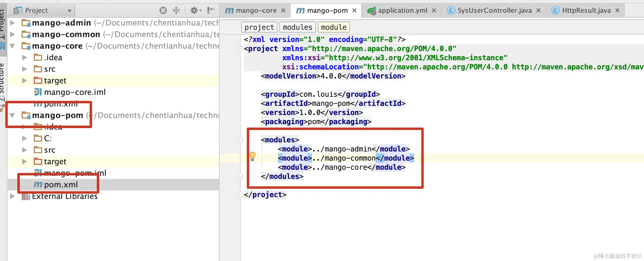The image size is (644, 261).
Task: Click the version '1.0.0' line
Action: coord(312,113)
